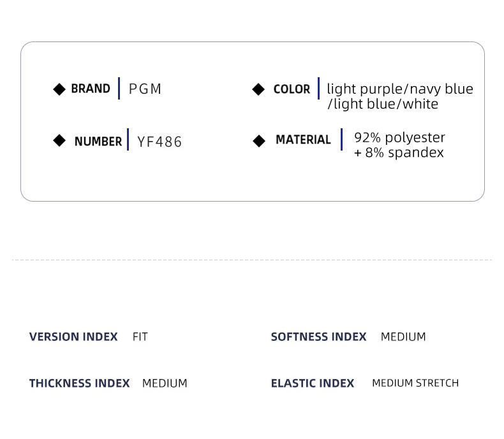Click the BRAND label
This screenshot has width=504, height=439.
91,89
